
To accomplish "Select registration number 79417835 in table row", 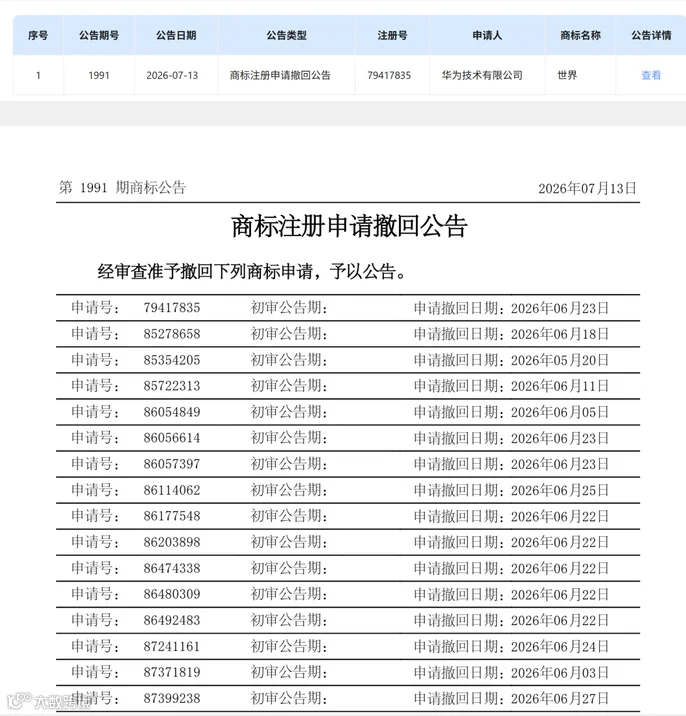I will pyautogui.click(x=389, y=75).
